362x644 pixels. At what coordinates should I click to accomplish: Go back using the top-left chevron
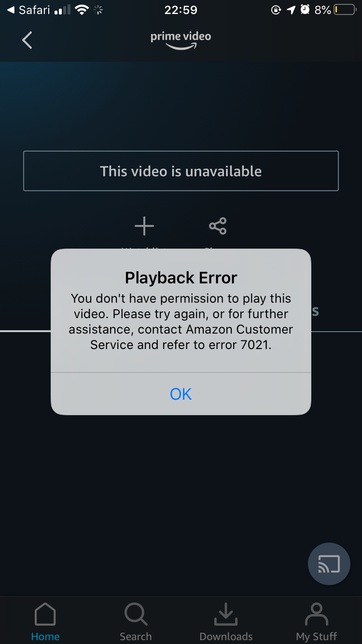[28, 40]
